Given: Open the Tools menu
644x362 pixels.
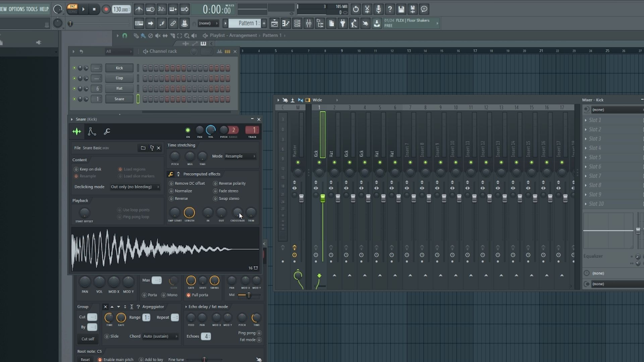Looking at the screenshot, I should click(x=32, y=9).
